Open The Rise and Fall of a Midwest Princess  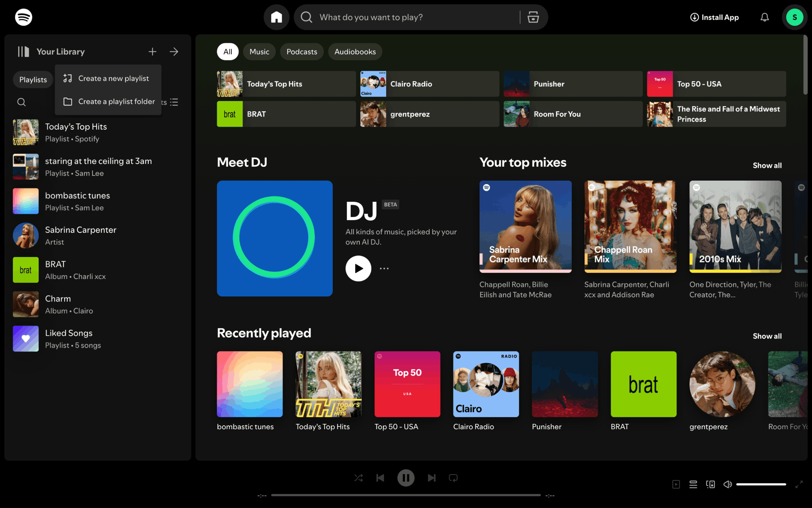coord(716,114)
